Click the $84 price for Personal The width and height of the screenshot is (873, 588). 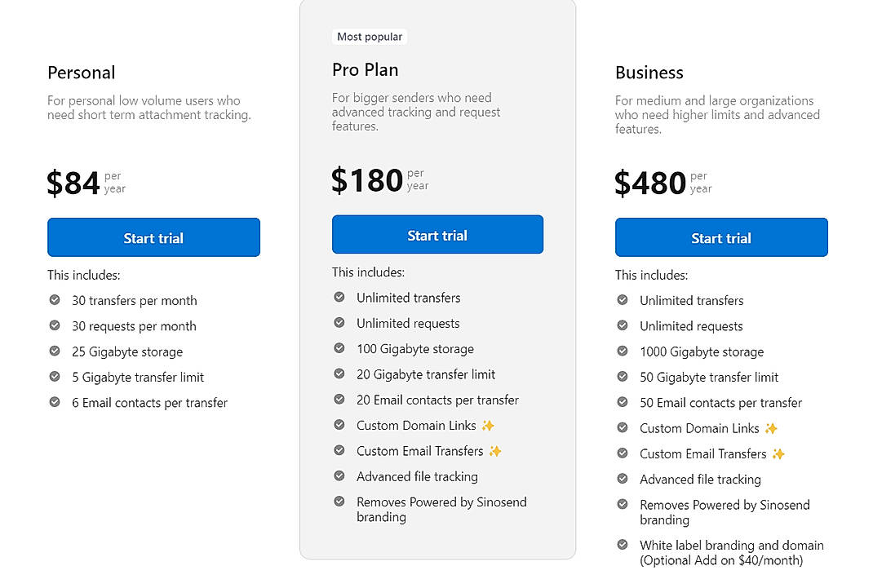pyautogui.click(x=73, y=183)
